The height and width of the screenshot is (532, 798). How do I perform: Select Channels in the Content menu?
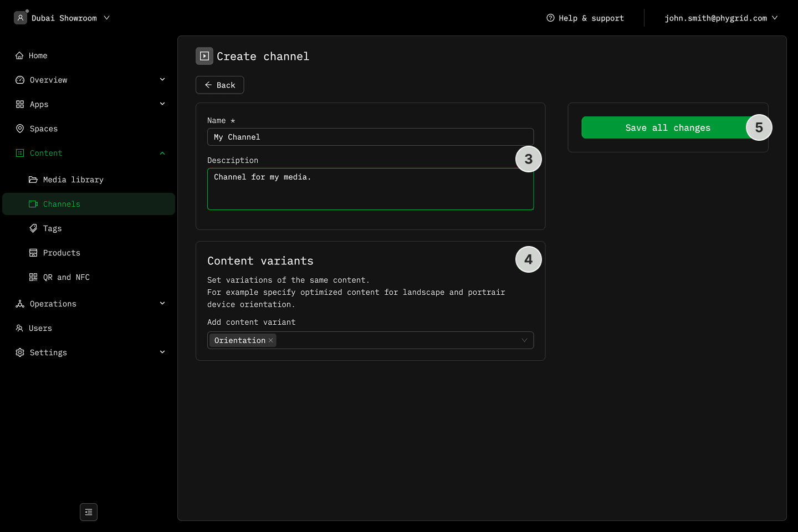[x=62, y=204]
